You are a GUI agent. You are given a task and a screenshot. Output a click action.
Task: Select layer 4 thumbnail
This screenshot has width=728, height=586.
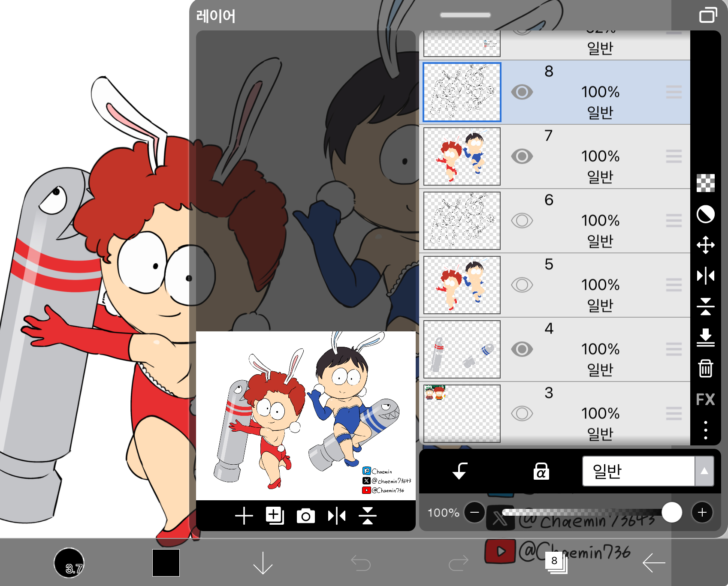tap(462, 349)
